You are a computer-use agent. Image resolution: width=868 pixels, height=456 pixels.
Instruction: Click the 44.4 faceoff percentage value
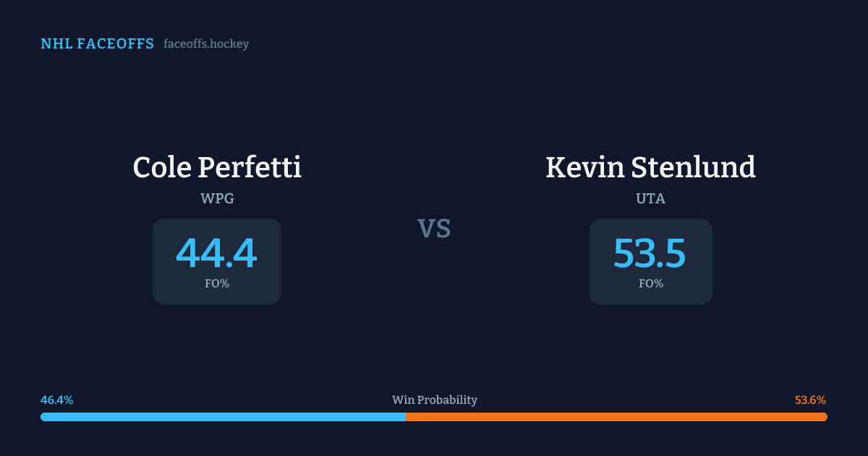(x=217, y=253)
